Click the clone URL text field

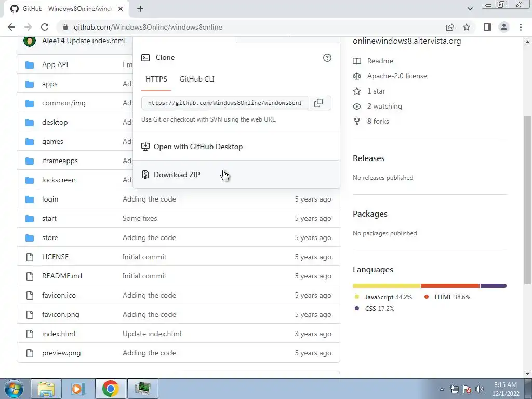[224, 103]
